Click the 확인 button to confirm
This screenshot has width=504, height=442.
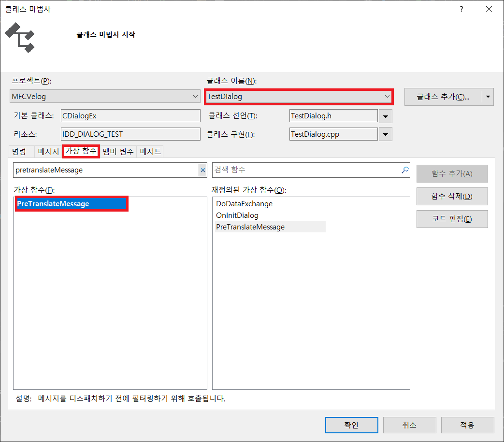click(x=351, y=425)
